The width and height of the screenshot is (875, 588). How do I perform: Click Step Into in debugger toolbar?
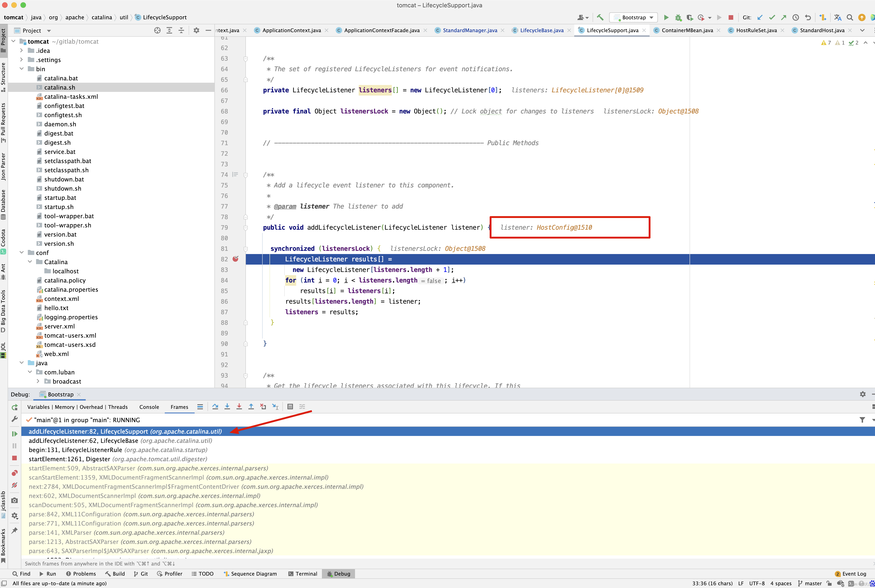pos(227,407)
